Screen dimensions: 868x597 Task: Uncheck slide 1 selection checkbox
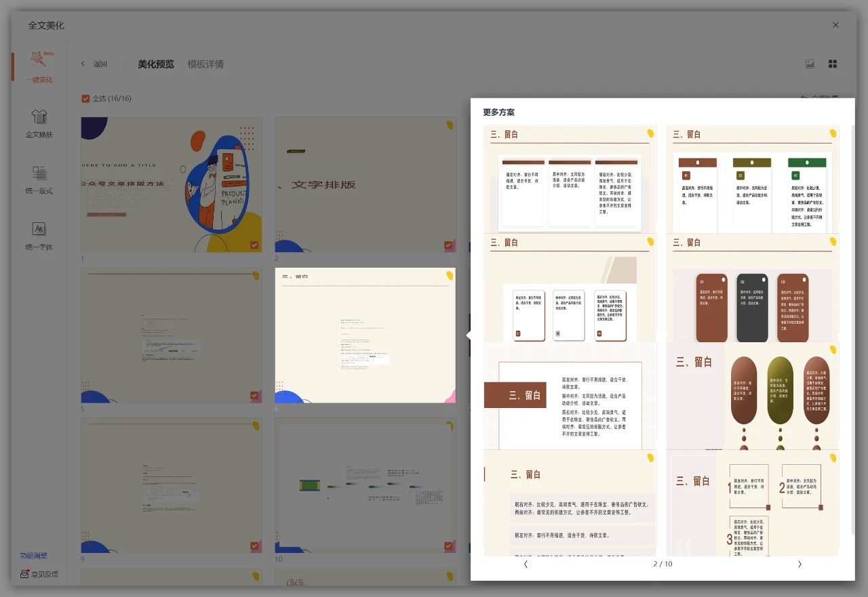254,245
